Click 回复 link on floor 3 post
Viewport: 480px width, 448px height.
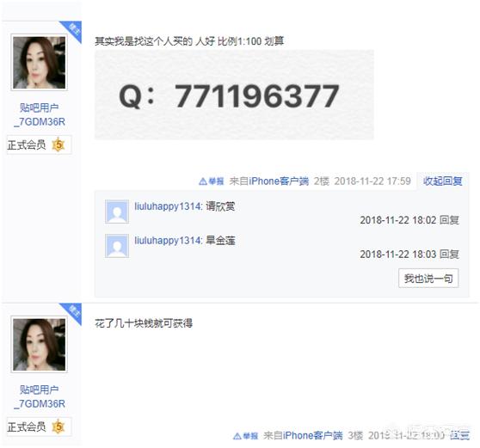(x=460, y=435)
